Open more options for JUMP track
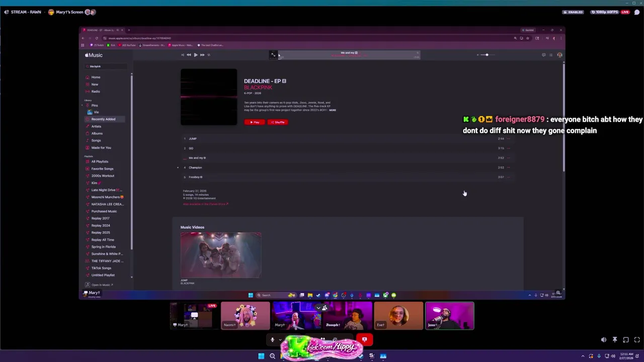Screen dimensions: 644x362 pyautogui.click(x=509, y=139)
